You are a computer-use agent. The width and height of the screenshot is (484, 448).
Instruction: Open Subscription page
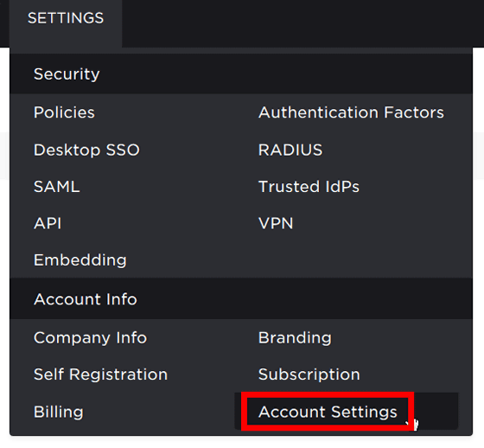coord(309,374)
